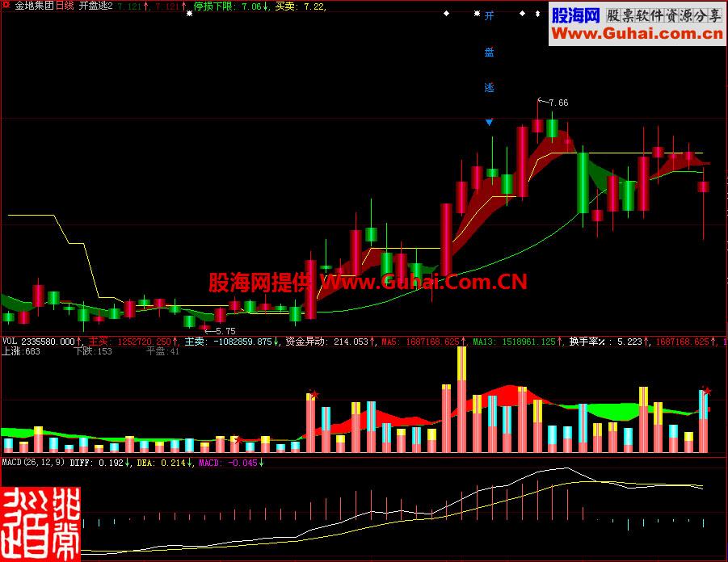Viewport: 728px width, 562px height.
Task: Click the red star on the first tall volume bar
Action: click(315, 395)
